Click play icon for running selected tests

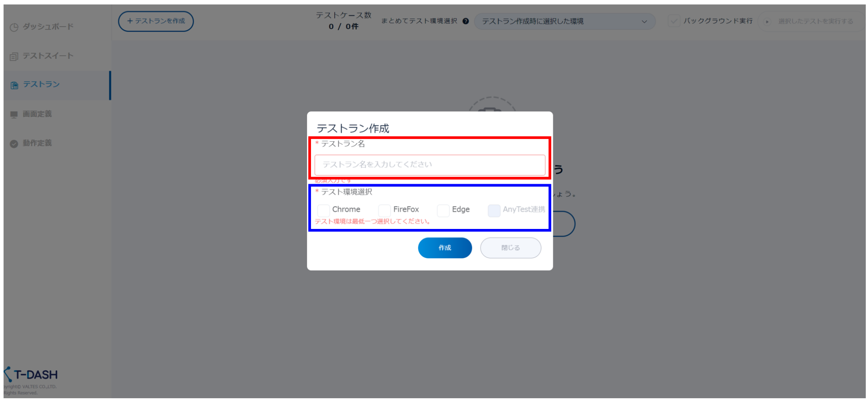coord(767,22)
